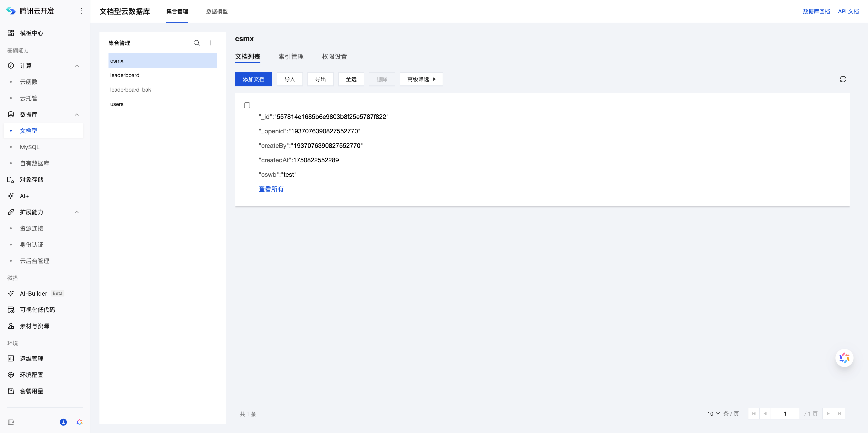This screenshot has width=868, height=433.
Task: Refresh the document list
Action: click(x=843, y=79)
